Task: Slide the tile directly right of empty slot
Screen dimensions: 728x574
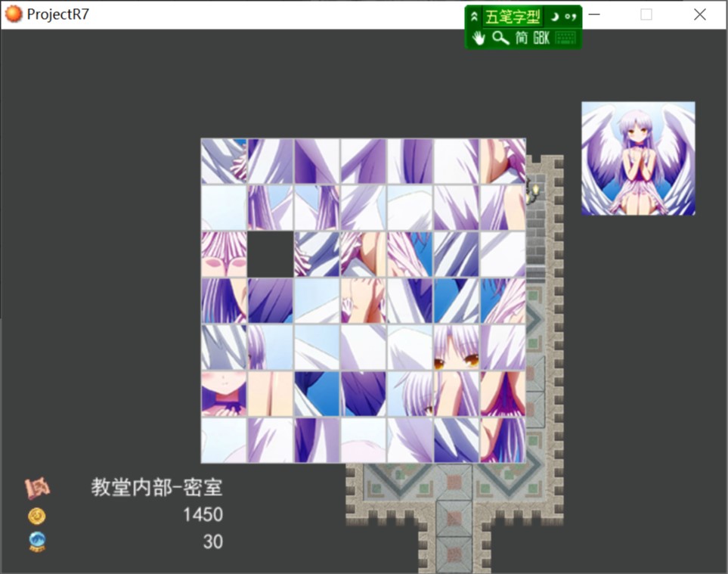Action: [317, 254]
